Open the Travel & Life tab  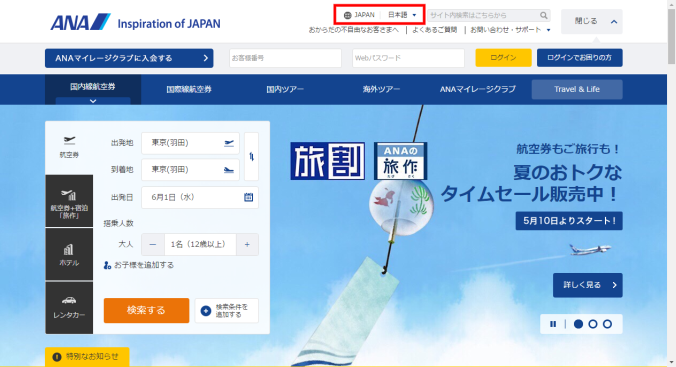(577, 89)
